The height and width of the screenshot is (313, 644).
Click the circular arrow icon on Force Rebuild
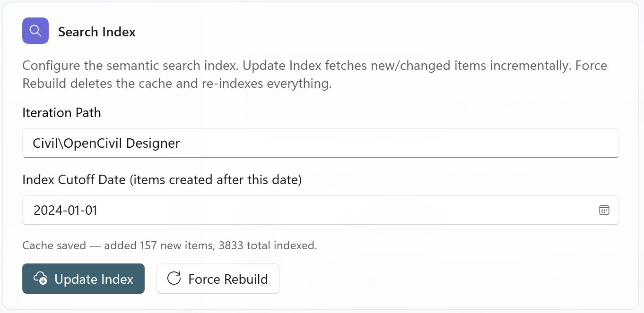pos(174,279)
